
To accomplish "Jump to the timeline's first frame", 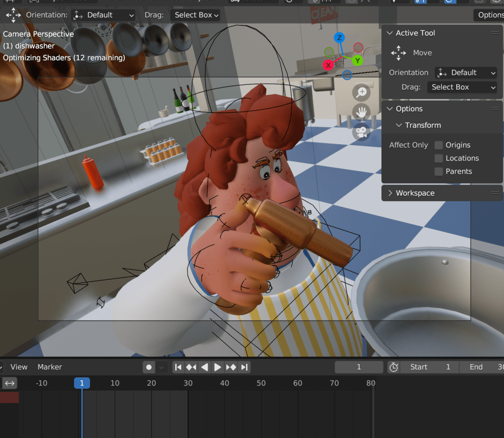I will pyautogui.click(x=178, y=367).
